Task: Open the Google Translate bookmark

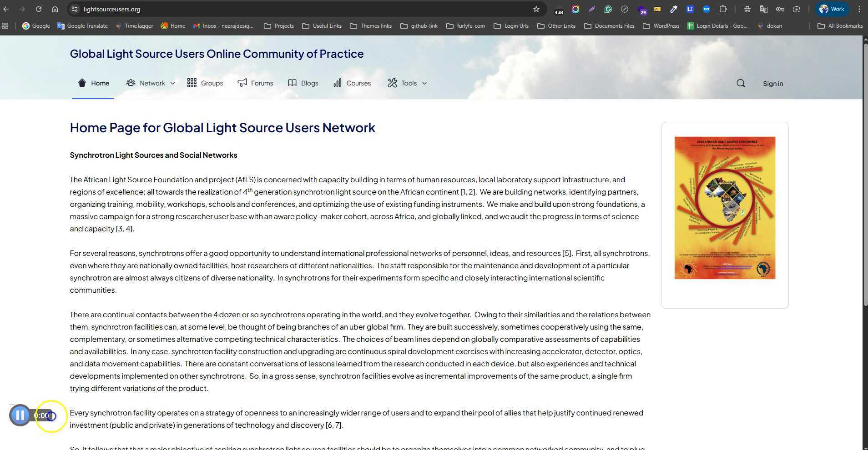Action: pos(82,26)
